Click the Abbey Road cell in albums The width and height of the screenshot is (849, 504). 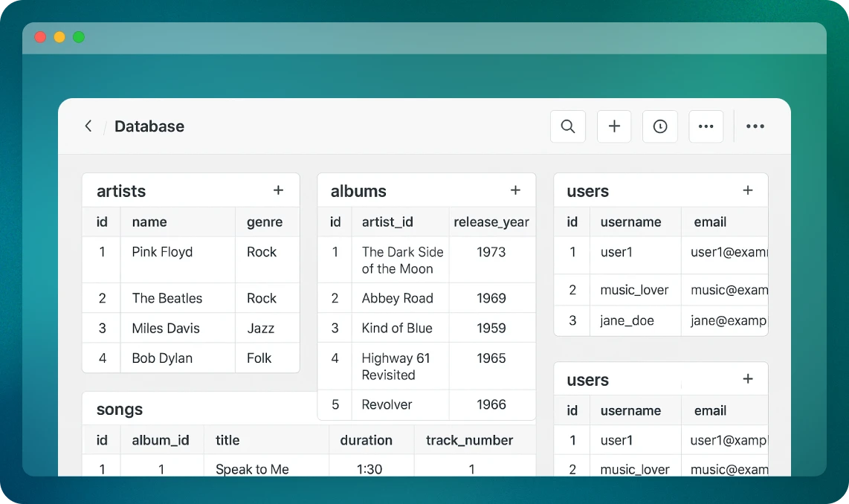tap(397, 298)
